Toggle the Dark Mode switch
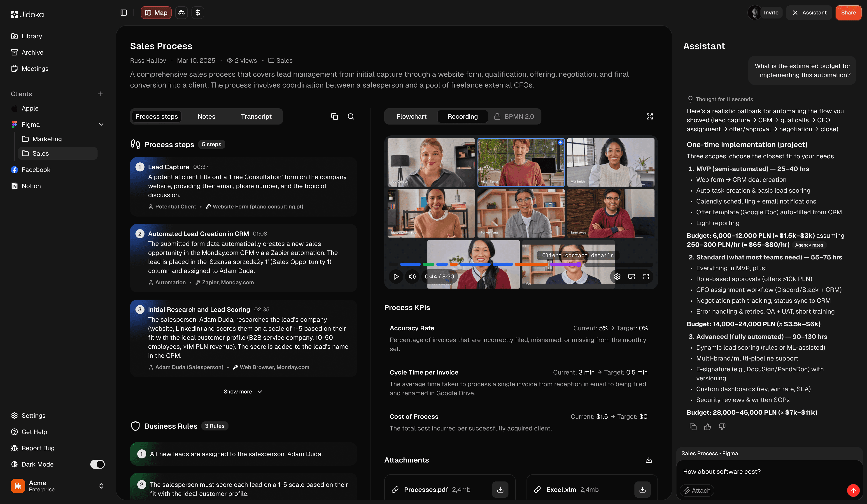This screenshot has width=867, height=504. point(97,464)
